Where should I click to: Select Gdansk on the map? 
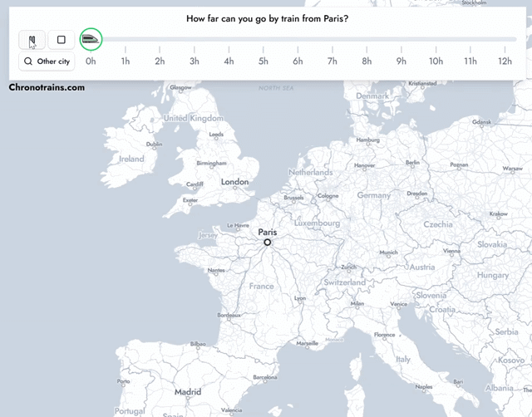click(481, 122)
